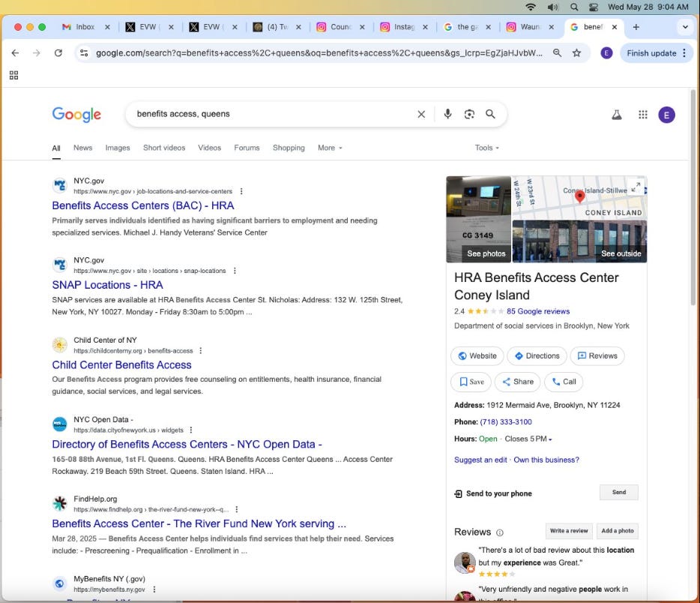Viewport: 700px width, 603px height.
Task: Switch to the News tab
Action: [x=83, y=148]
